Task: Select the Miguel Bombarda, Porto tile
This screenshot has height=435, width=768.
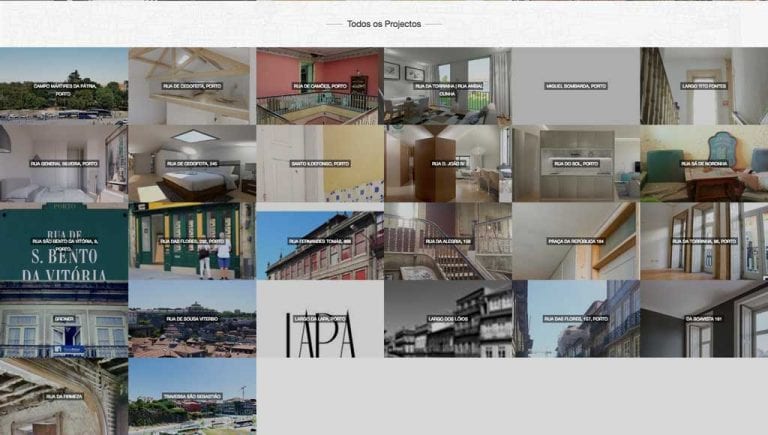Action: 576,86
